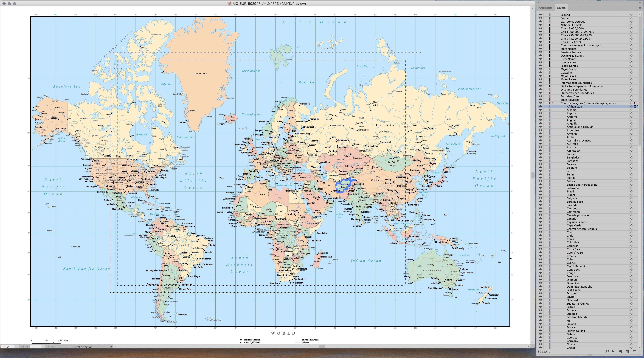Viewport: 644px width, 358px height.
Task: Click target circle of China layer
Action: [631, 239]
